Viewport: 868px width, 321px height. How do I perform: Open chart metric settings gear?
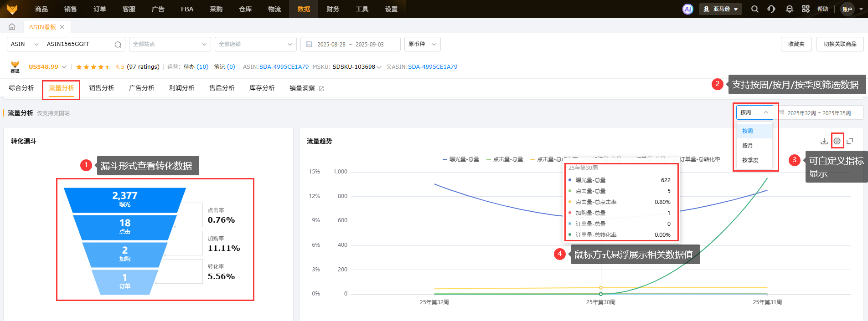click(x=837, y=141)
